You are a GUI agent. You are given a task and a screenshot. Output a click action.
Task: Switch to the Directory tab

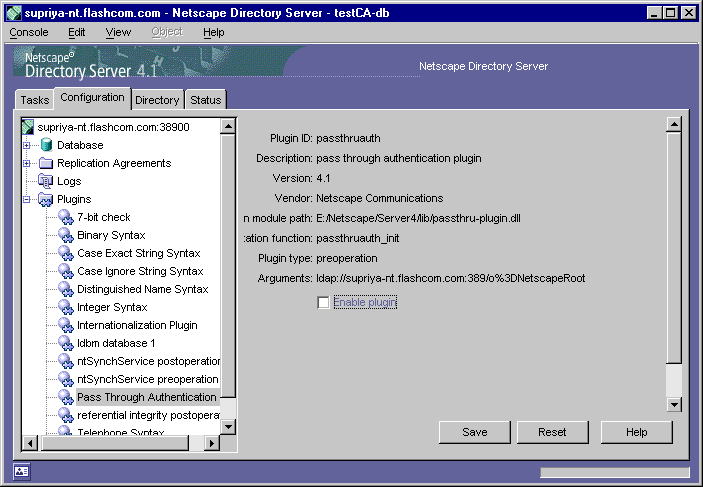pyautogui.click(x=157, y=100)
